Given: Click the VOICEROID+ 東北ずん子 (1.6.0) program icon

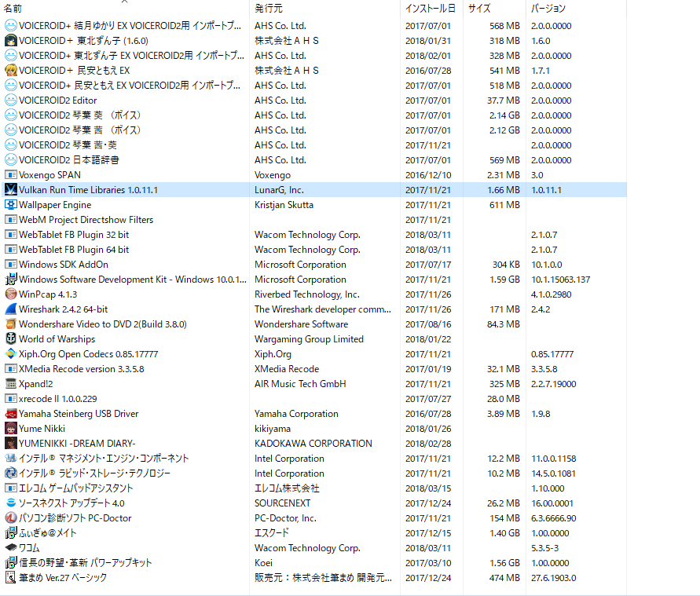Looking at the screenshot, I should coord(11,41).
